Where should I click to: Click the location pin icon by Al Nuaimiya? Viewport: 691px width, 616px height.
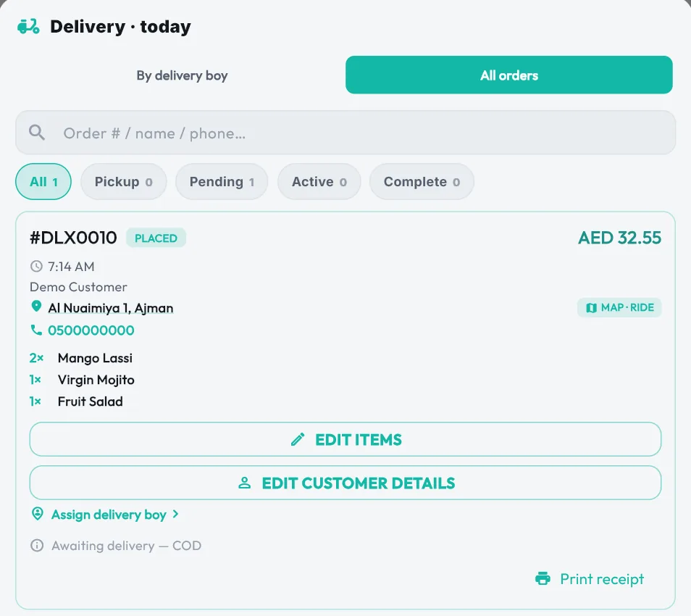[36, 307]
